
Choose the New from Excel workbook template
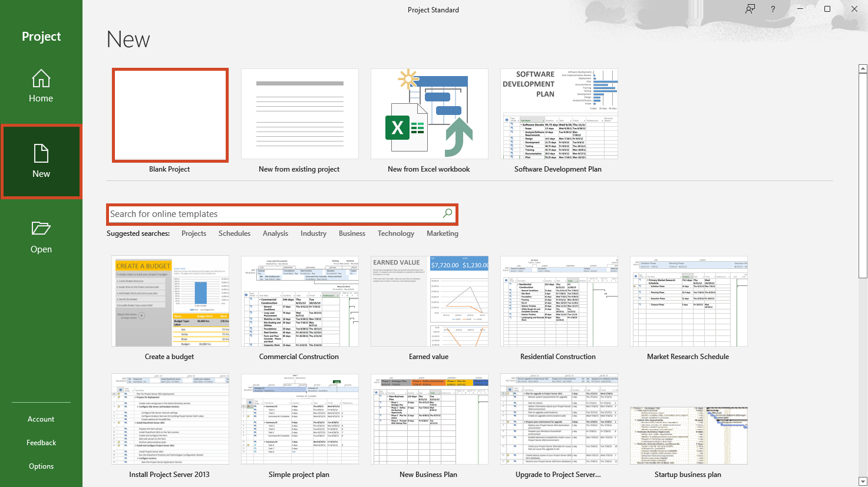[x=429, y=114]
